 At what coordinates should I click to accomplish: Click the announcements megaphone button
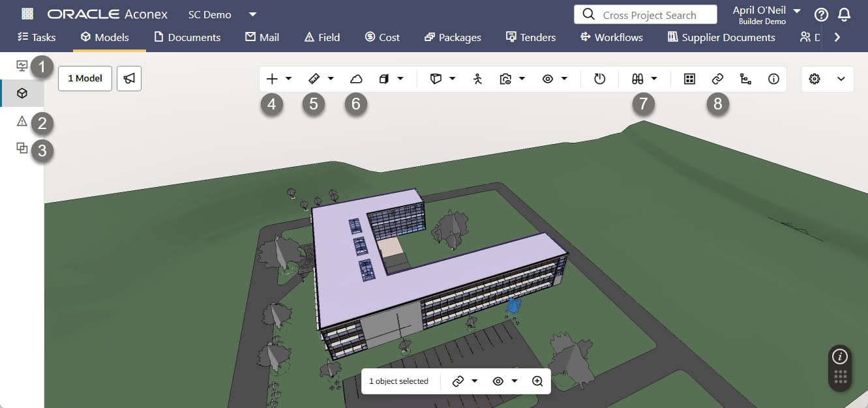pyautogui.click(x=129, y=78)
